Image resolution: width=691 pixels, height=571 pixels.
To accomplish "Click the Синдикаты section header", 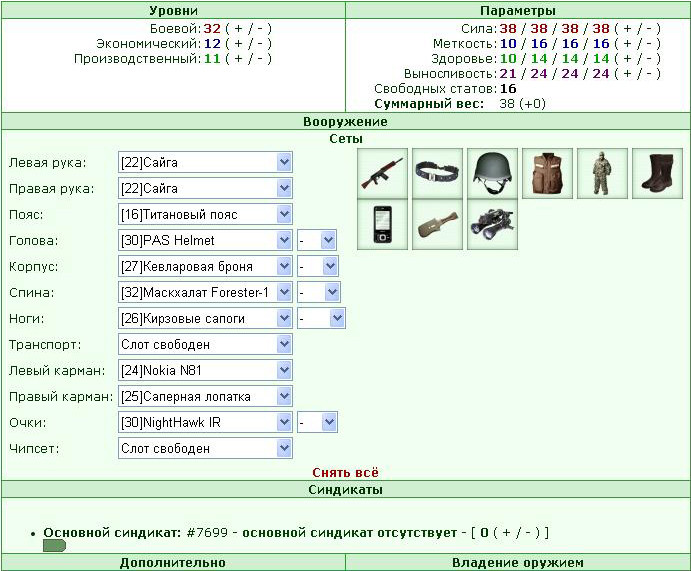I will [x=346, y=489].
